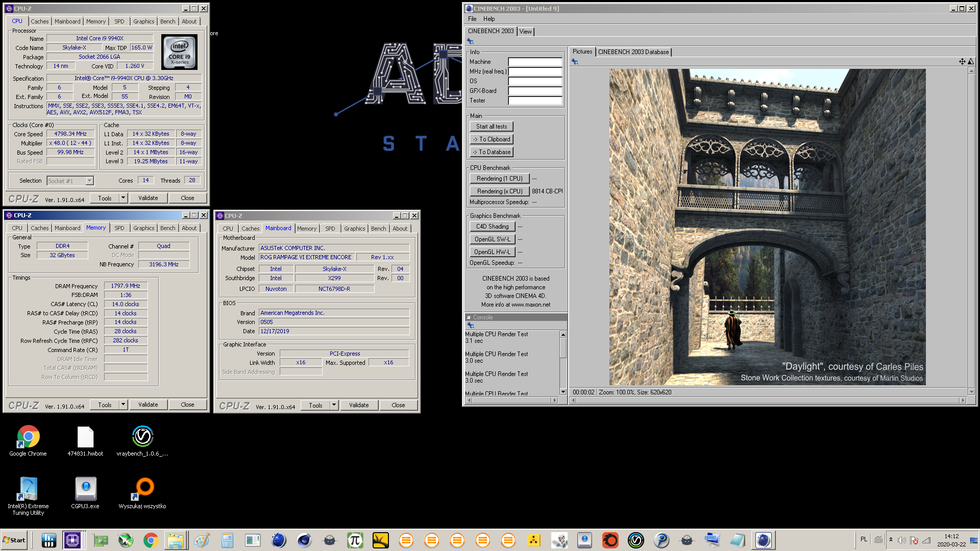Viewport: 980px width, 551px height.
Task: Select the Wyszukaj wszystko desktop shortcut
Action: (142, 493)
